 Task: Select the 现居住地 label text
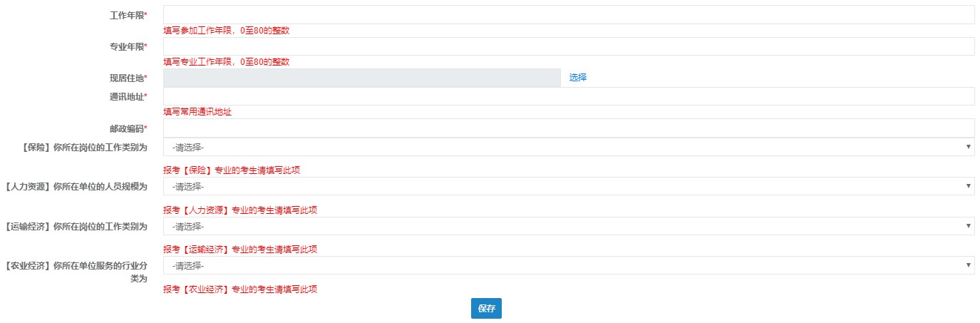pos(127,78)
